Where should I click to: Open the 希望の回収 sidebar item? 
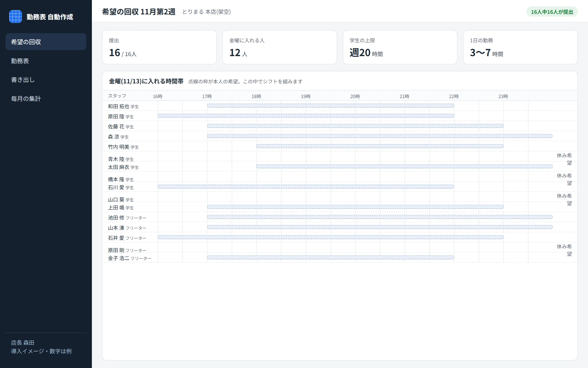[46, 42]
